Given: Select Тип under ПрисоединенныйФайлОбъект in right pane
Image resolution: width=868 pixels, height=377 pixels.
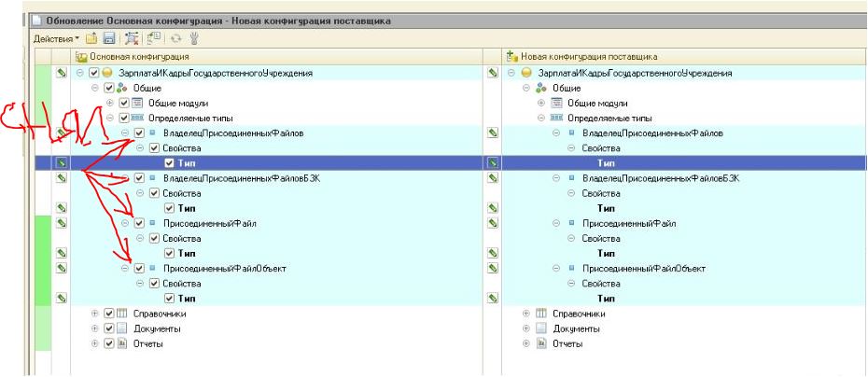Looking at the screenshot, I should click(606, 299).
